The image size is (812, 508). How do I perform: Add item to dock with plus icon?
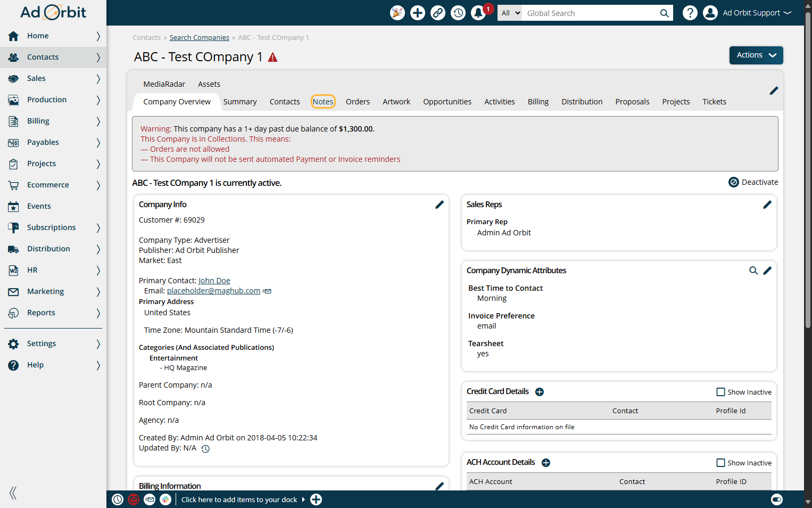[316, 499]
